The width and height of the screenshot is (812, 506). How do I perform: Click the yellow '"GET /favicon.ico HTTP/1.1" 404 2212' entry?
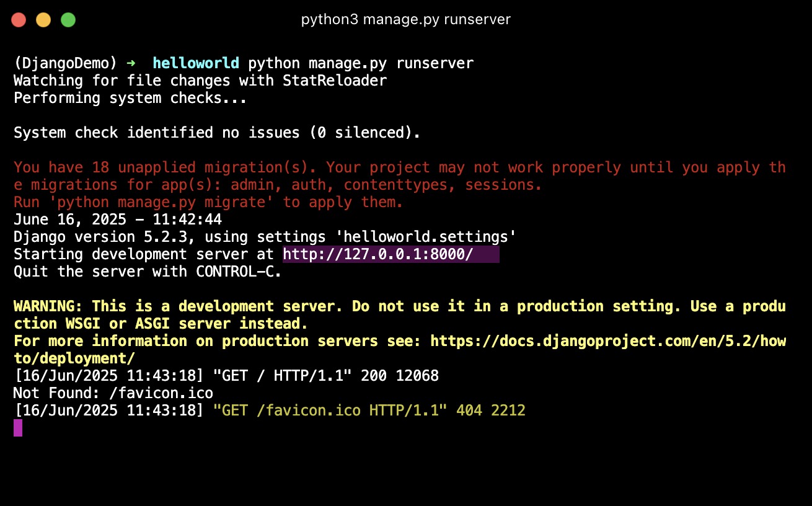(369, 411)
